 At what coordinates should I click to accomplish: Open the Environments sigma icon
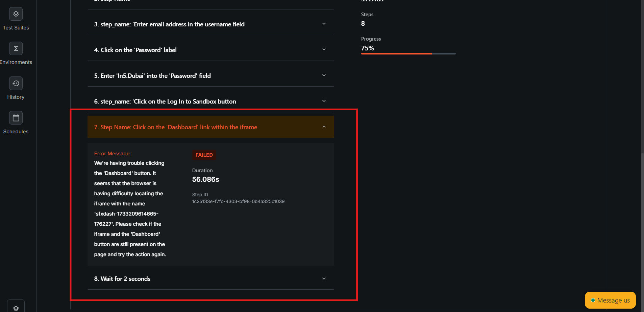coord(16,48)
